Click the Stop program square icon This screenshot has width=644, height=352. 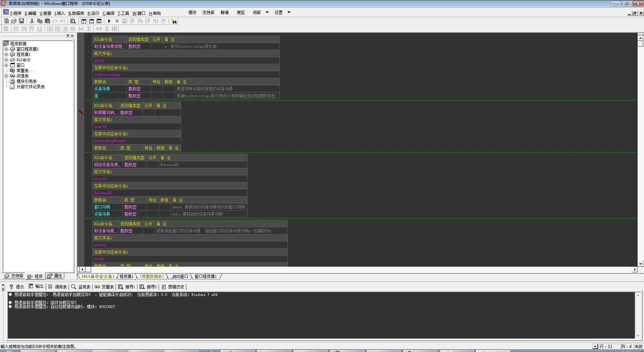point(117,21)
